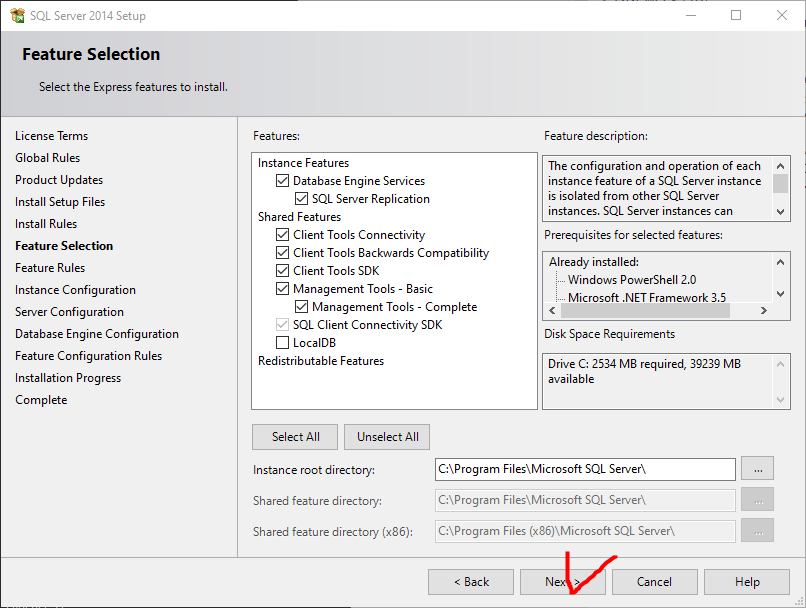Proceed with the Next > button
The height and width of the screenshot is (608, 806).
click(x=563, y=582)
